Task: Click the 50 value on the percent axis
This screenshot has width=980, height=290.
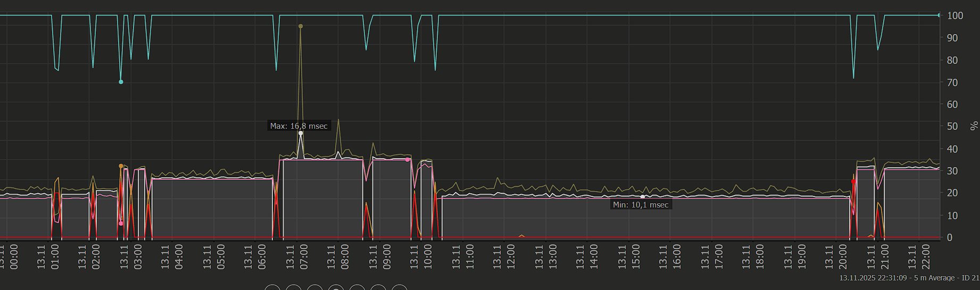Action: coord(952,127)
